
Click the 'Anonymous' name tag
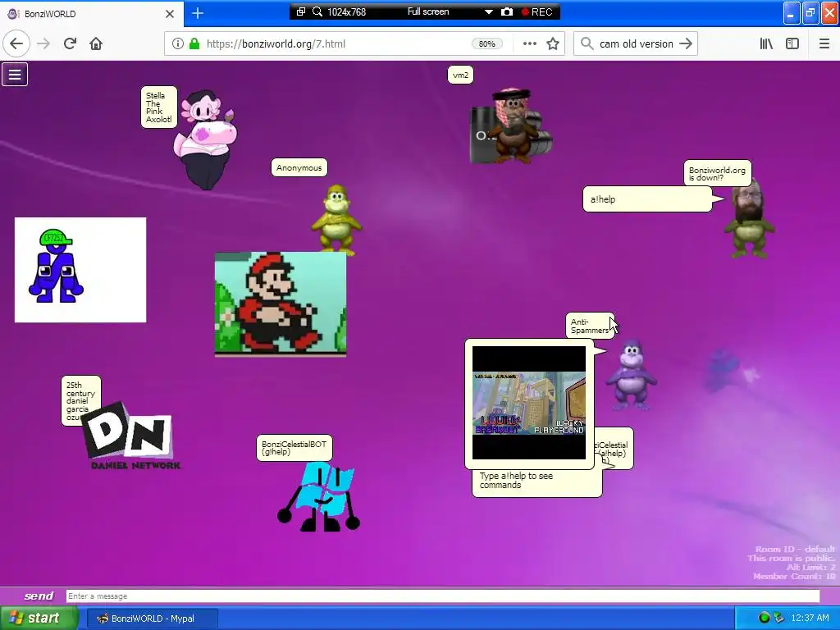tap(299, 167)
